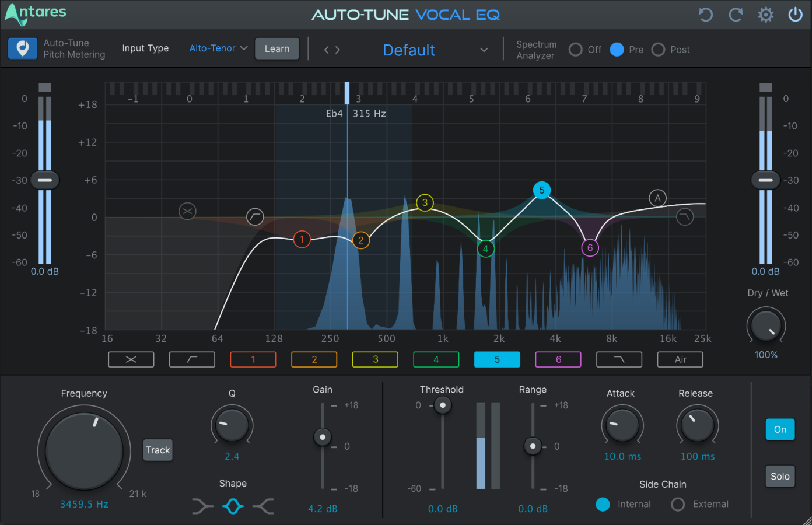Select the bell Shape icon
Image resolution: width=812 pixels, height=525 pixels.
[x=233, y=506]
